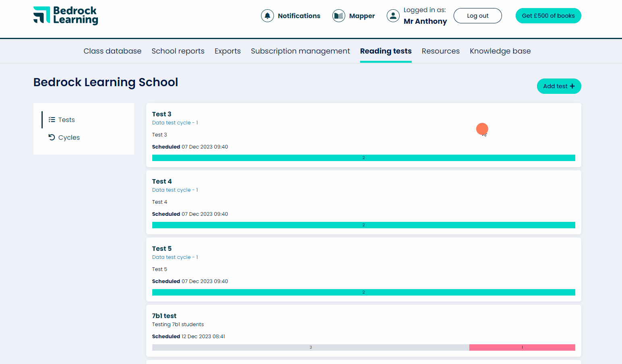The image size is (622, 364).
Task: Click the plus icon on the Add test button
Action: [572, 86]
